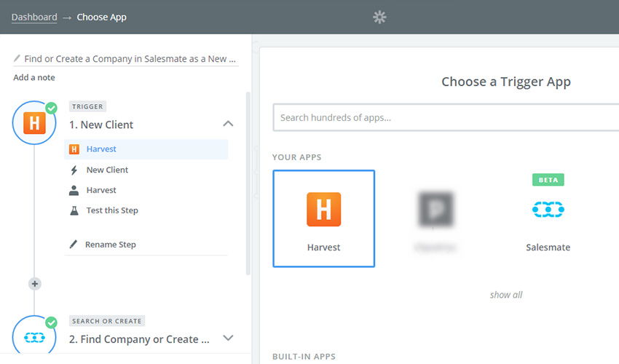Open the New Client trigger option

(x=107, y=170)
